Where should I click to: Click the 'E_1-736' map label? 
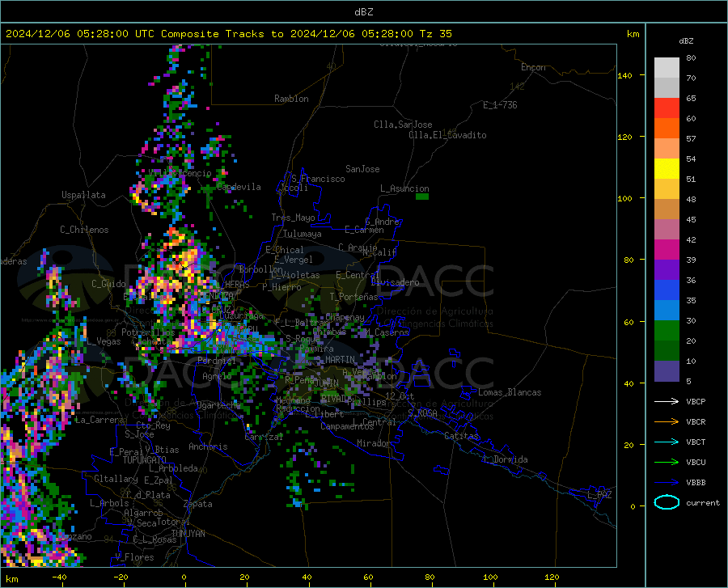tap(500, 105)
